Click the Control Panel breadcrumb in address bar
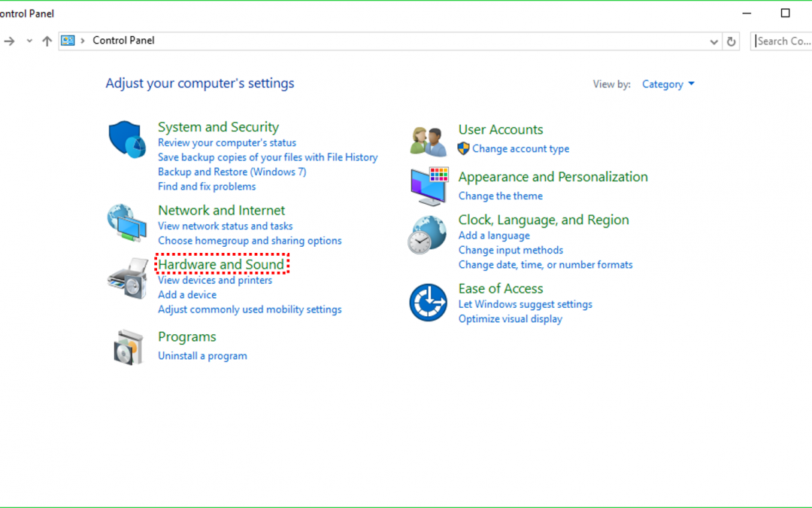Viewport: 812px width, 508px height. [123, 41]
